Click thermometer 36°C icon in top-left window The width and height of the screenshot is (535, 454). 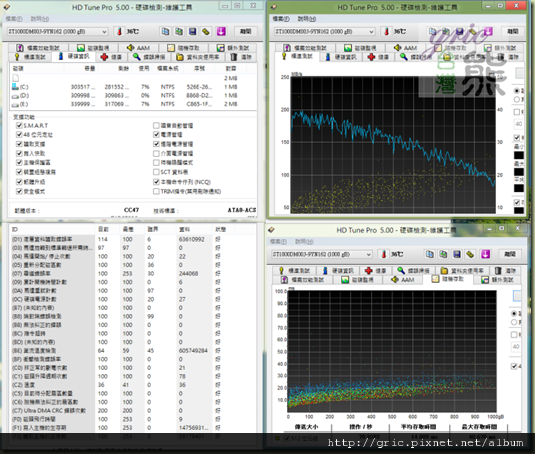click(119, 31)
